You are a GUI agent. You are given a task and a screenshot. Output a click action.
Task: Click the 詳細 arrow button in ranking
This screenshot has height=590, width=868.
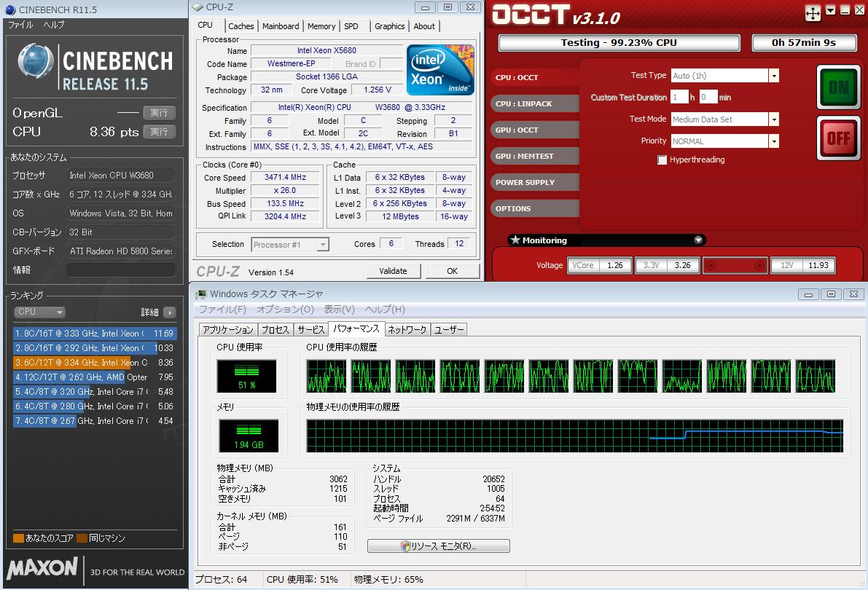pyautogui.click(x=169, y=312)
